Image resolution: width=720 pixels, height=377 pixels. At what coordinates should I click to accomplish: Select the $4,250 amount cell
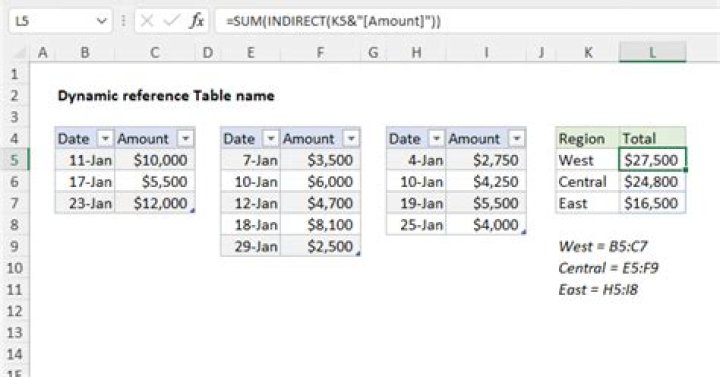click(486, 182)
